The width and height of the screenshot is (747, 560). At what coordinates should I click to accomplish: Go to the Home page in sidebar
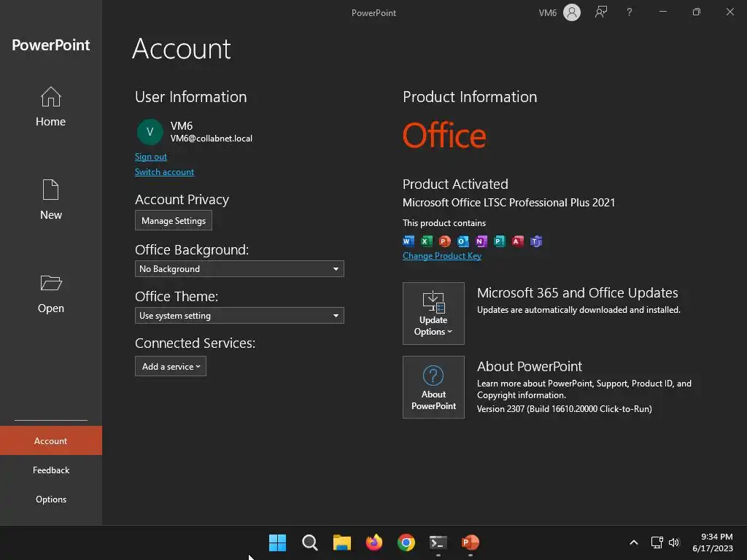50,106
